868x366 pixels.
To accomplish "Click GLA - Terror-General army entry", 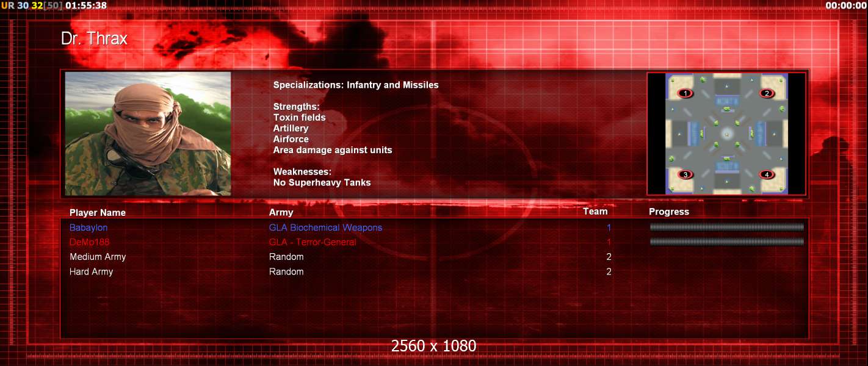I will pyautogui.click(x=313, y=242).
